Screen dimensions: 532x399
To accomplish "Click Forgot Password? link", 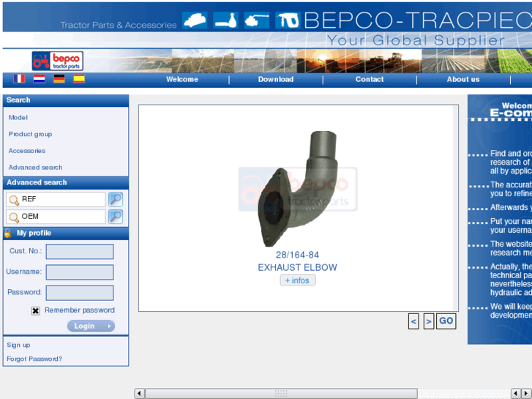I will tap(34, 359).
